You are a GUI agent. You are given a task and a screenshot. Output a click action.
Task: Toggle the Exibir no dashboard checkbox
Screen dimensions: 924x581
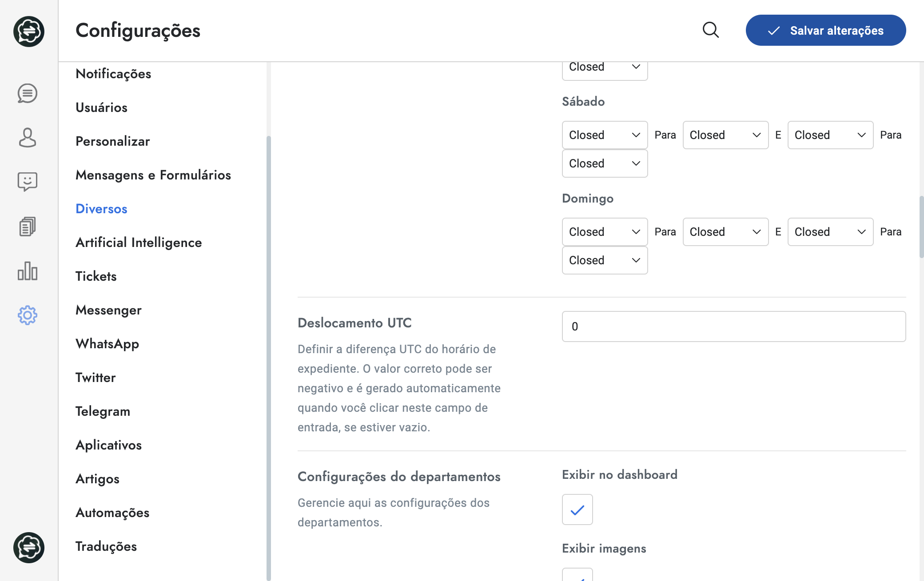[577, 509]
